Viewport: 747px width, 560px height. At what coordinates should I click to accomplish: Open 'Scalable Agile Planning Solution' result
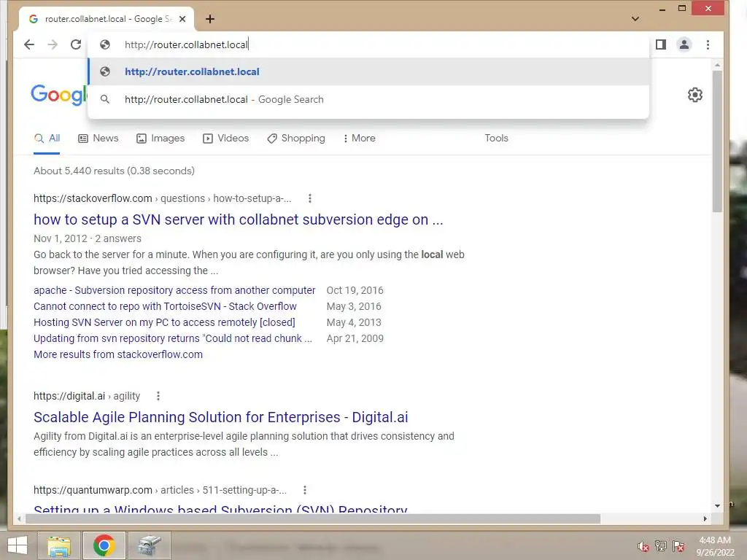220,418
